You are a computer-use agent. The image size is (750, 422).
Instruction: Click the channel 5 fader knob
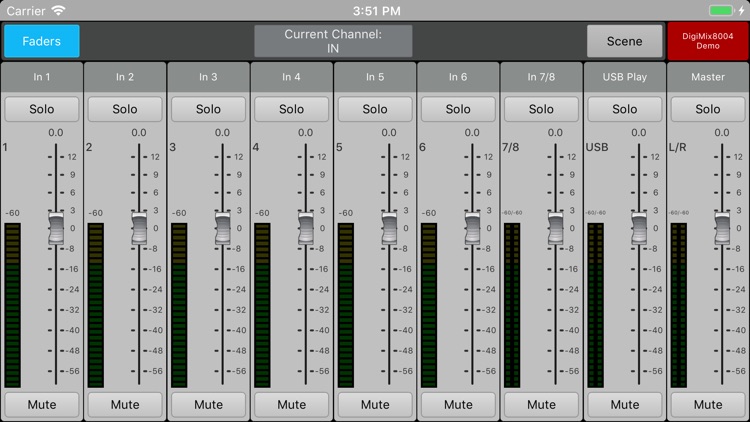click(x=389, y=228)
